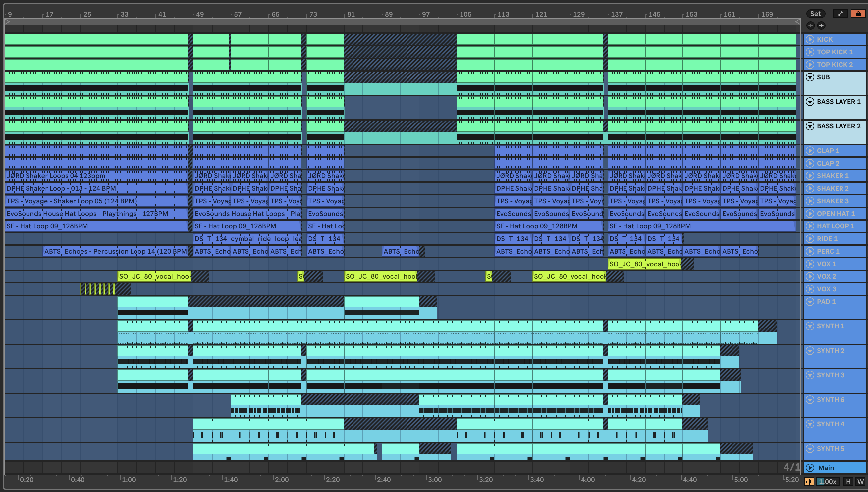Toggle the orange waveform optimize button

(809, 481)
